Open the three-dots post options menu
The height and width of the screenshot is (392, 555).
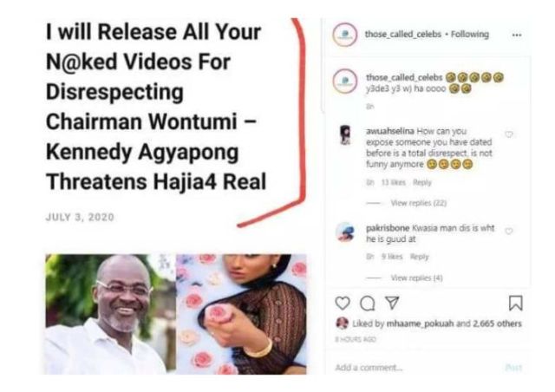517,35
